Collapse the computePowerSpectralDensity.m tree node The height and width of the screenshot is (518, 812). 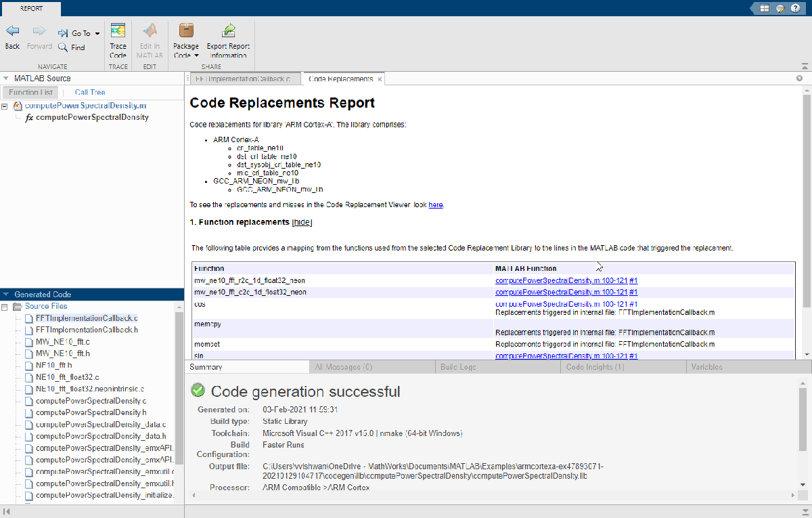pos(5,106)
